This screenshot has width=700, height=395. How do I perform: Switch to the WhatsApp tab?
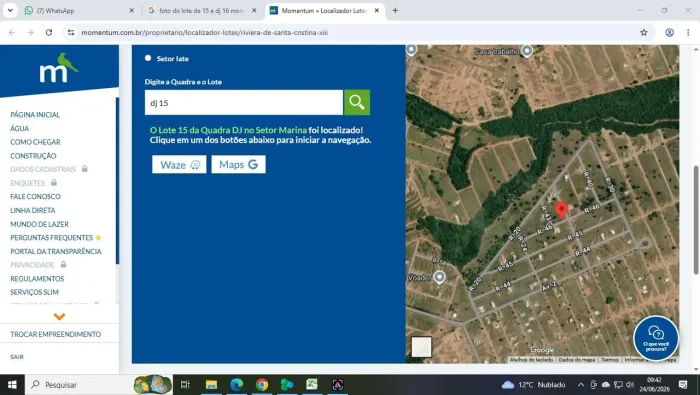point(79,10)
